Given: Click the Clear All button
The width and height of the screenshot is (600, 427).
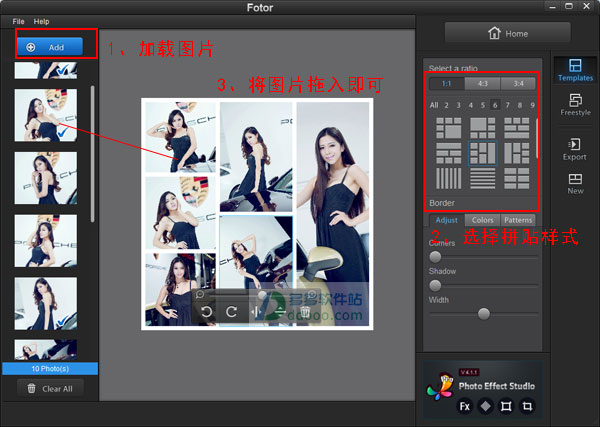Looking at the screenshot, I should coord(50,389).
